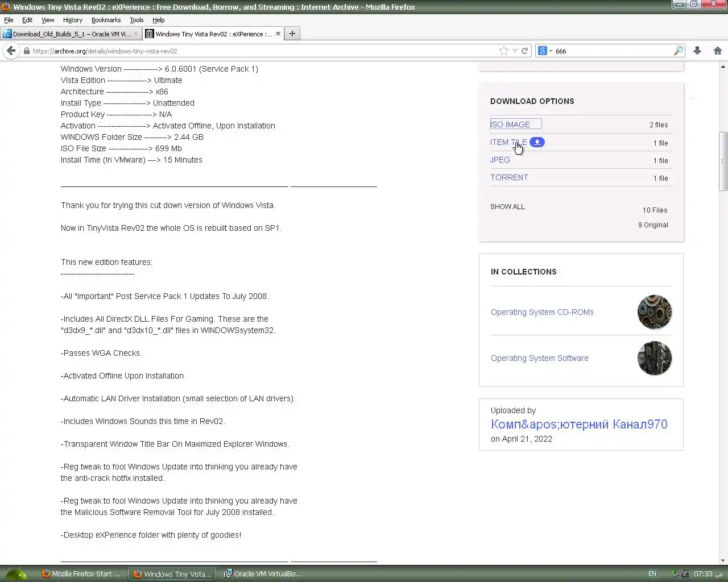Open the URL history dropdown arrow

click(515, 51)
